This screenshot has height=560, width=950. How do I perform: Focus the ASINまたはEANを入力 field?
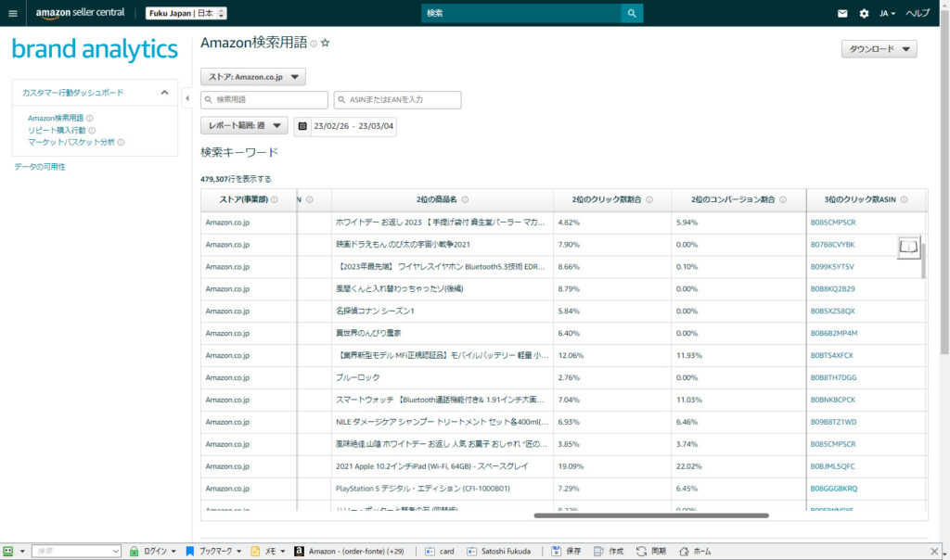(x=397, y=100)
